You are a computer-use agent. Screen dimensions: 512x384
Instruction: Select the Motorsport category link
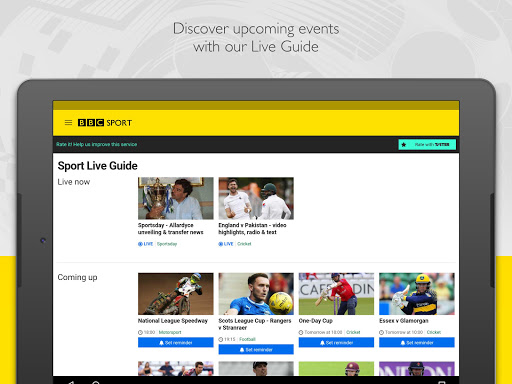170,332
